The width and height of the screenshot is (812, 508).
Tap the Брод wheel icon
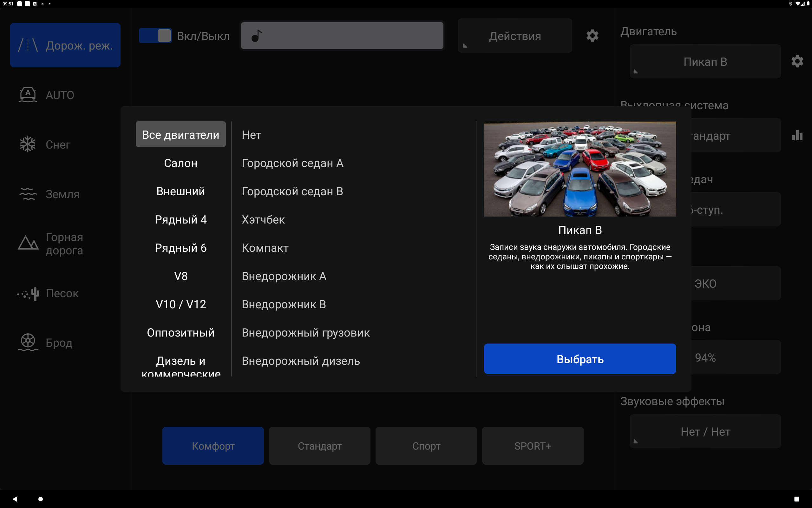tap(28, 342)
